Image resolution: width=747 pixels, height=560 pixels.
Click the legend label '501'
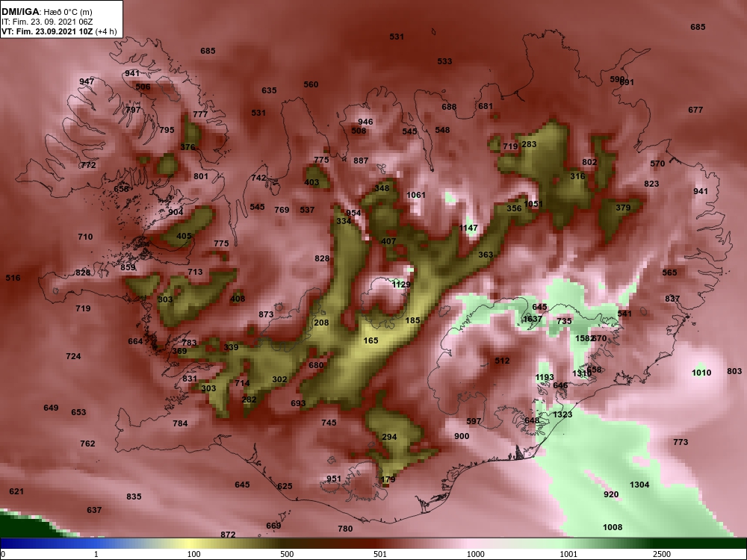[x=380, y=554]
